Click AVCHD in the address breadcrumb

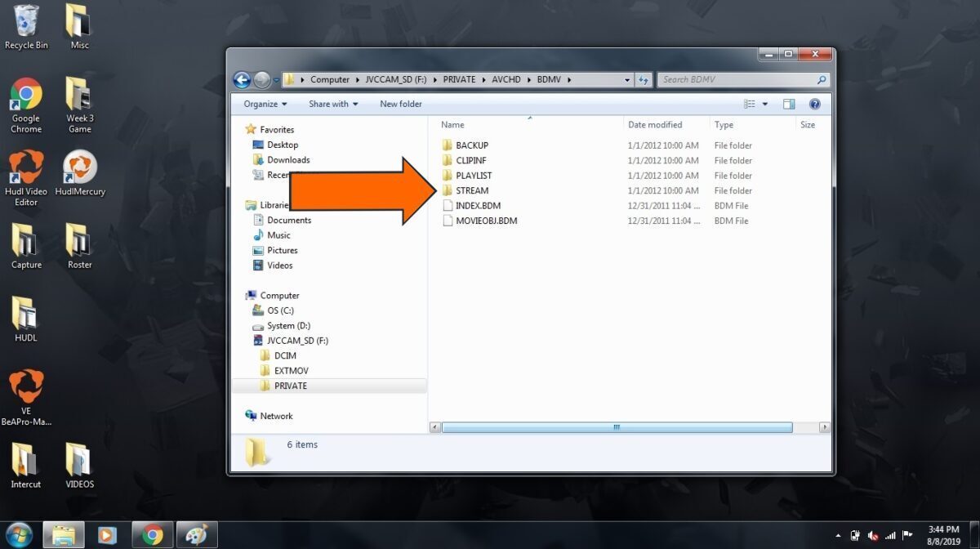click(x=506, y=80)
